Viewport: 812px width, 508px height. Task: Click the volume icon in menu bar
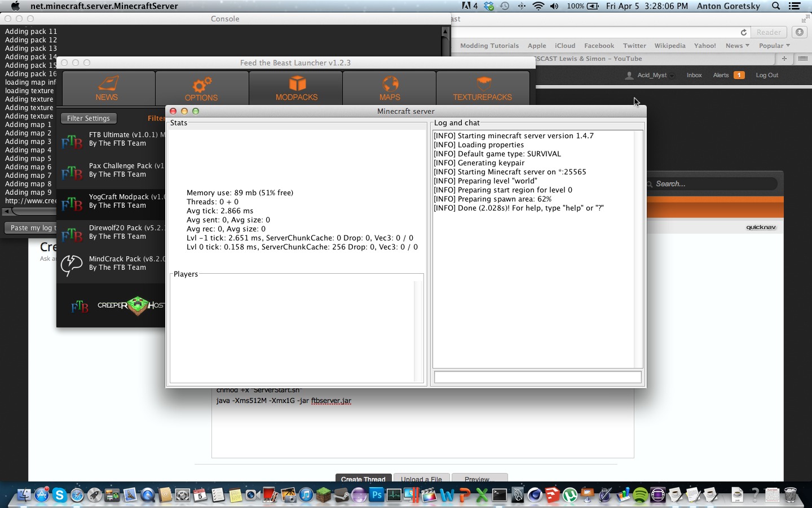pos(554,6)
